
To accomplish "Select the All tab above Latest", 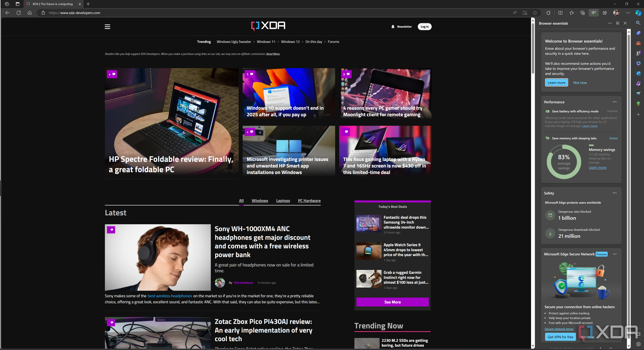I will click(241, 201).
